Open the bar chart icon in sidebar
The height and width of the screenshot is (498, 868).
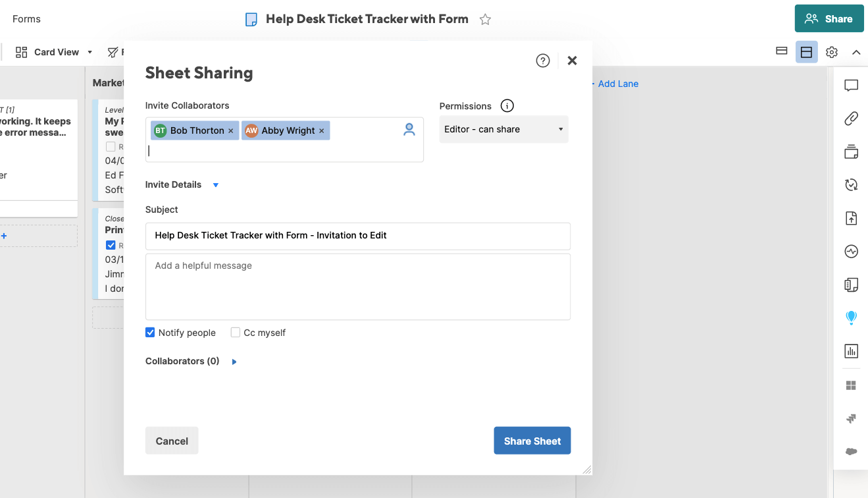pos(851,351)
